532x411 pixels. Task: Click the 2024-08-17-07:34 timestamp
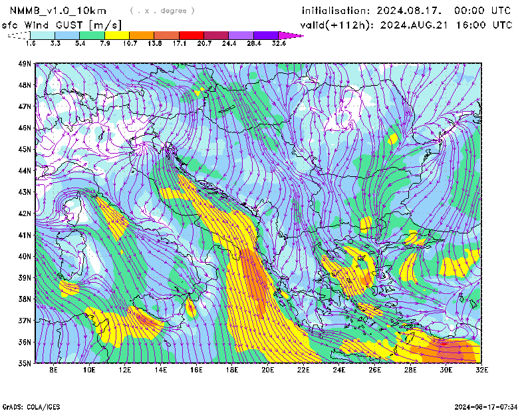pos(487,406)
